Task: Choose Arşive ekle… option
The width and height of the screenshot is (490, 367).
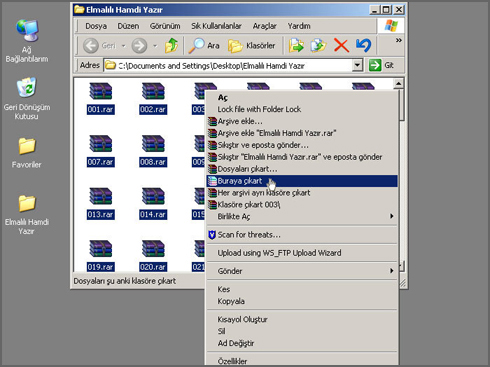Action: 302,121
